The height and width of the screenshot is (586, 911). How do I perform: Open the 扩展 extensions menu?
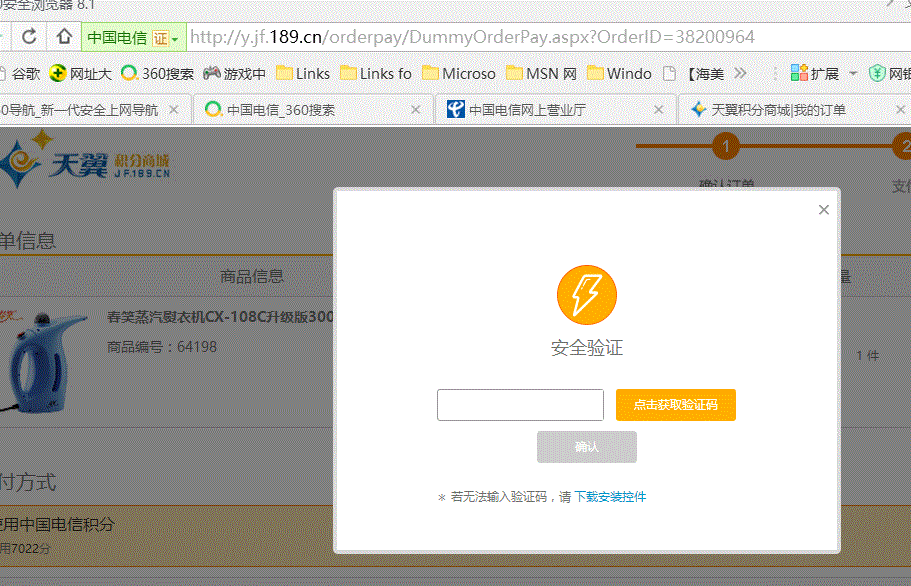point(815,73)
